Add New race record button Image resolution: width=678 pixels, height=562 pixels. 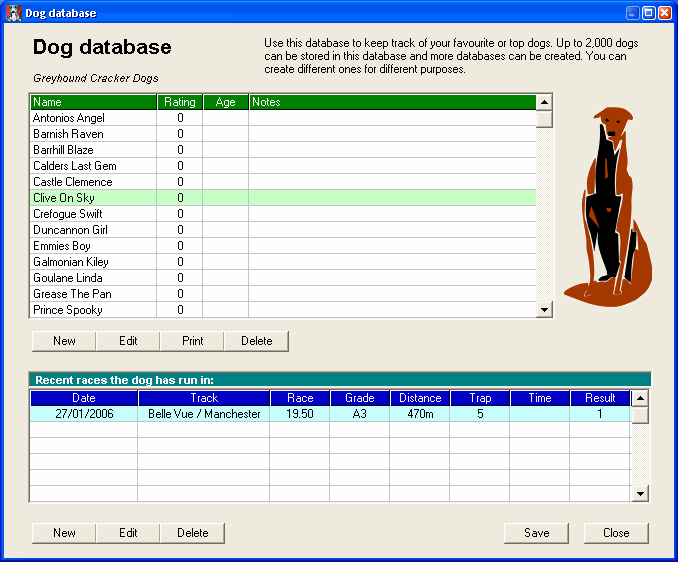click(64, 533)
